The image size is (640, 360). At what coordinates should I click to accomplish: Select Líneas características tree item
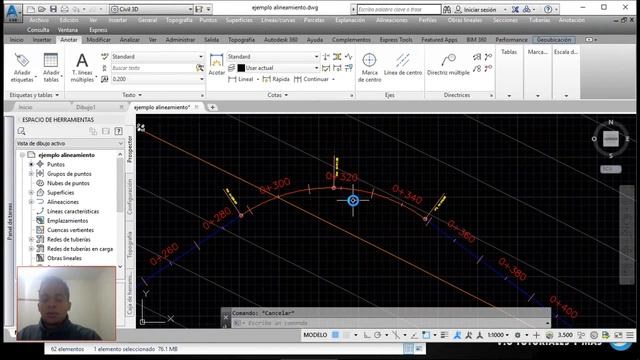pos(73,211)
